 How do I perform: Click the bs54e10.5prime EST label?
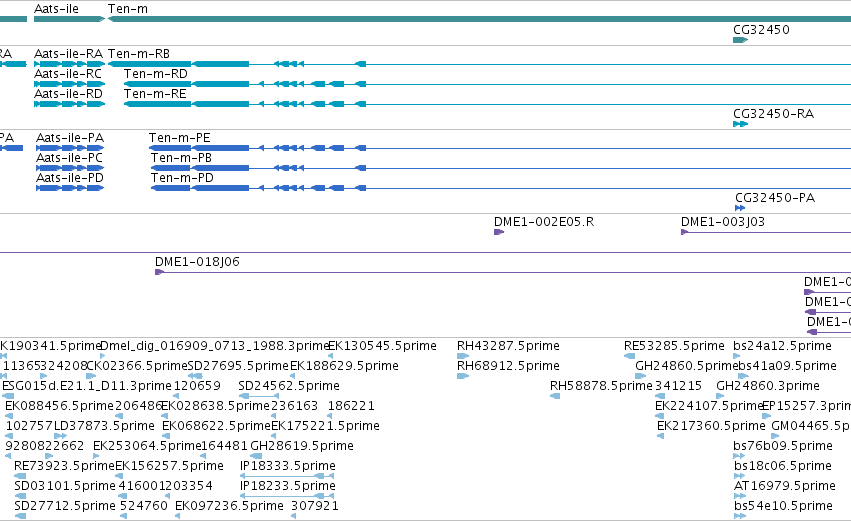pos(783,506)
